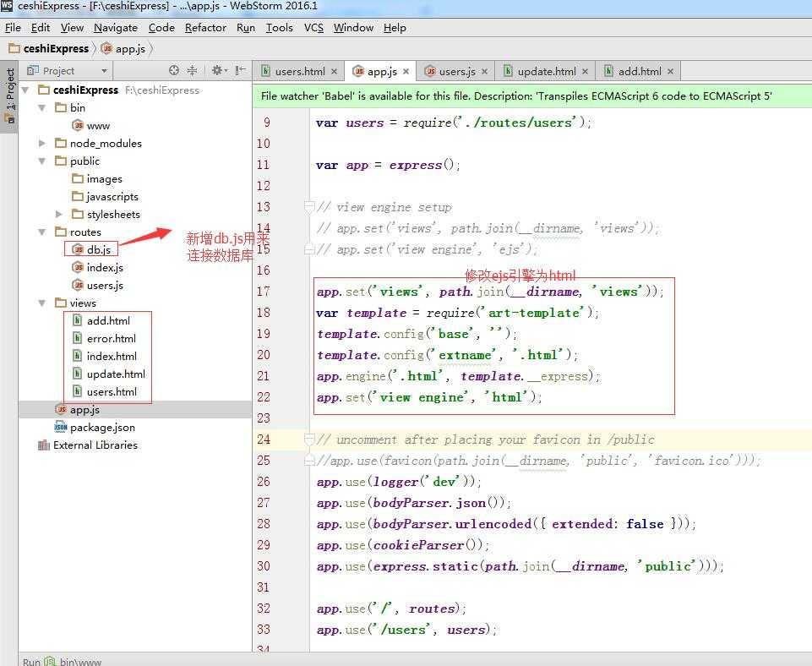The width and height of the screenshot is (812, 666).
Task: Collapse the bin folder
Action: point(42,107)
